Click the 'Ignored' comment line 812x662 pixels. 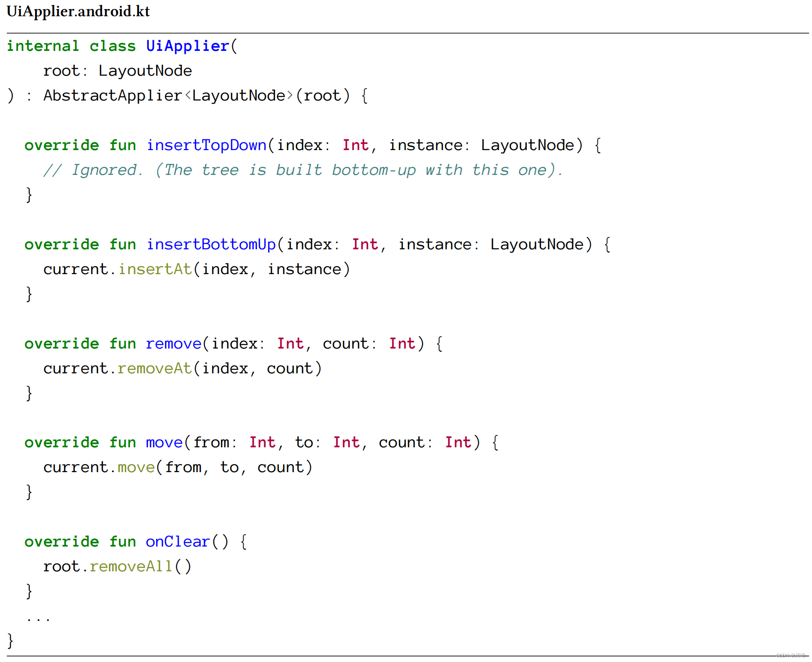[x=303, y=170]
